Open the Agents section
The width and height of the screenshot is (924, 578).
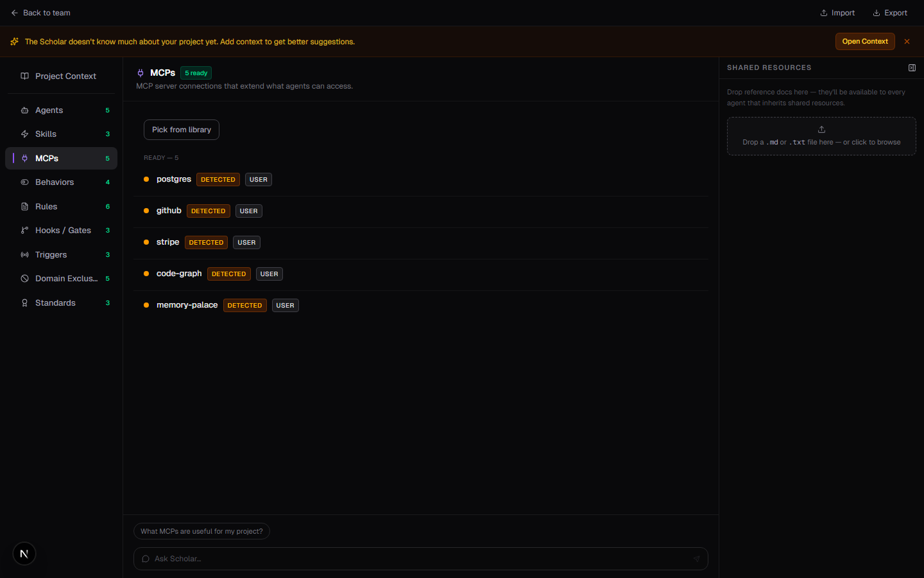[61, 110]
